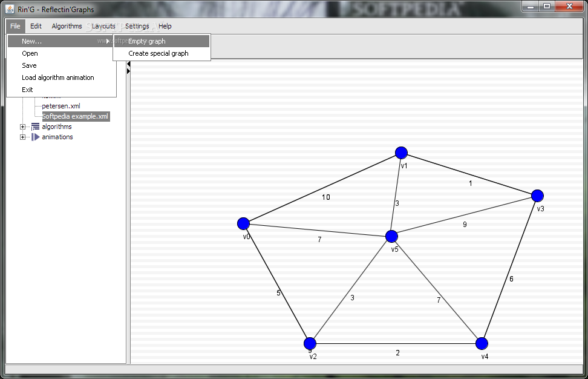This screenshot has height=379, width=588.
Task: Choose Exit from the File menu
Action: coord(60,90)
